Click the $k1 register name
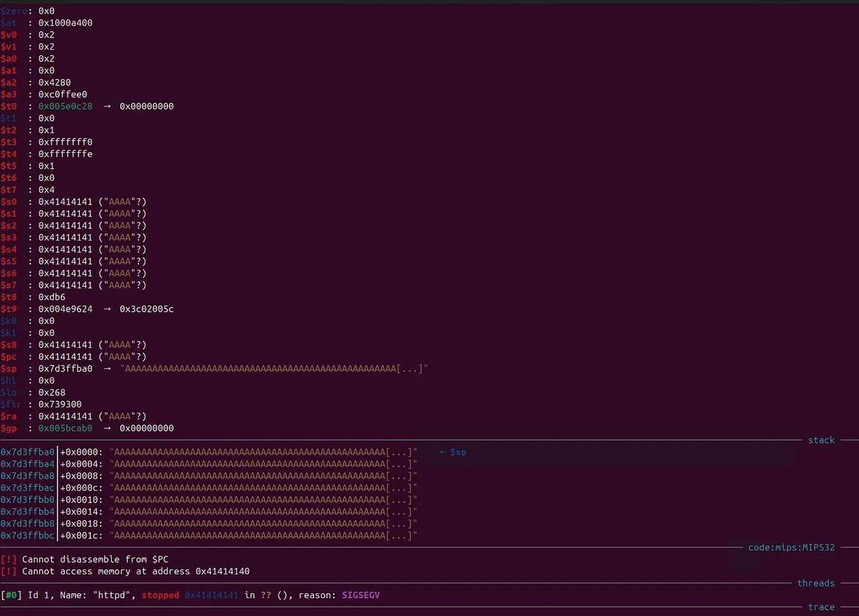The height and width of the screenshot is (616, 859). 9,333
